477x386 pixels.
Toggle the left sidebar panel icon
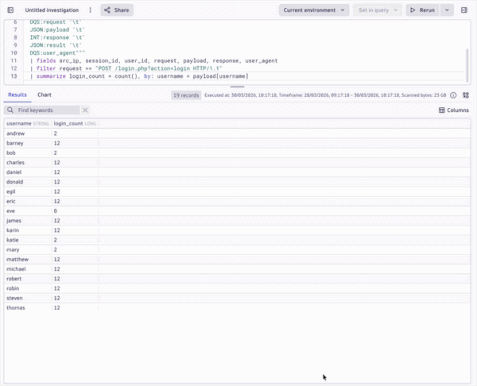[x=11, y=10]
